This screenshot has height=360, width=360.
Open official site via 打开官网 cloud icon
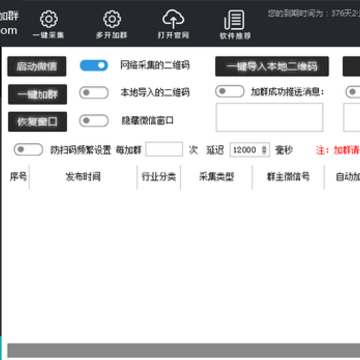(173, 19)
